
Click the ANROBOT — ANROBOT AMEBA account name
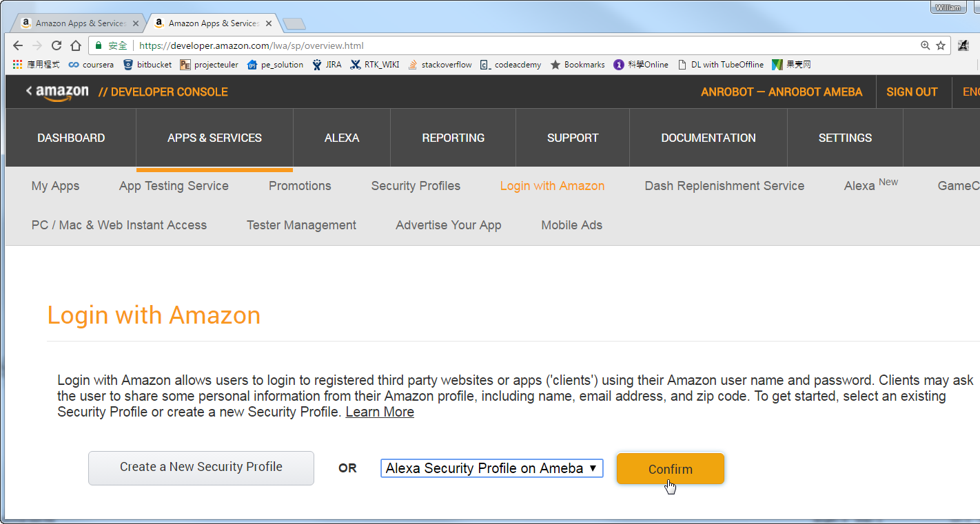coord(782,92)
